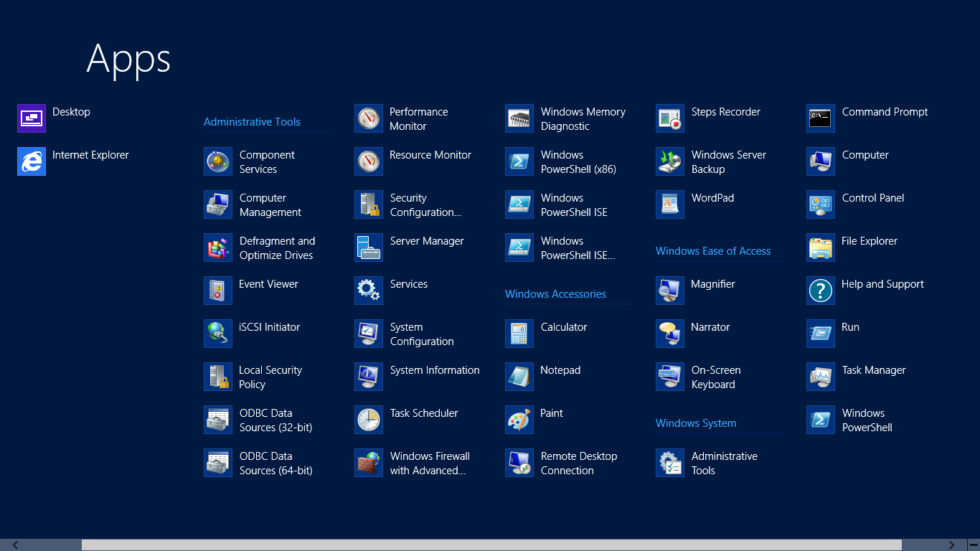Launch Performance Monitor icon

pyautogui.click(x=369, y=118)
